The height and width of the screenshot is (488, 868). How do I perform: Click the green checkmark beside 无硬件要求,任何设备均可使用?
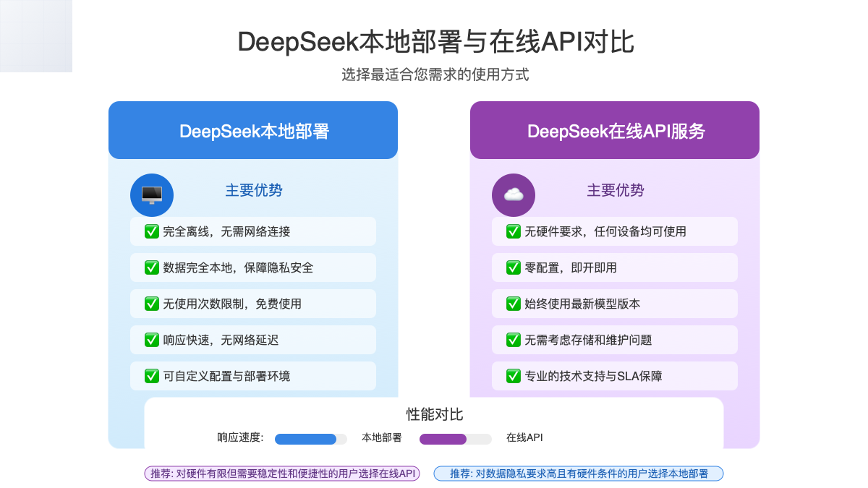point(514,231)
